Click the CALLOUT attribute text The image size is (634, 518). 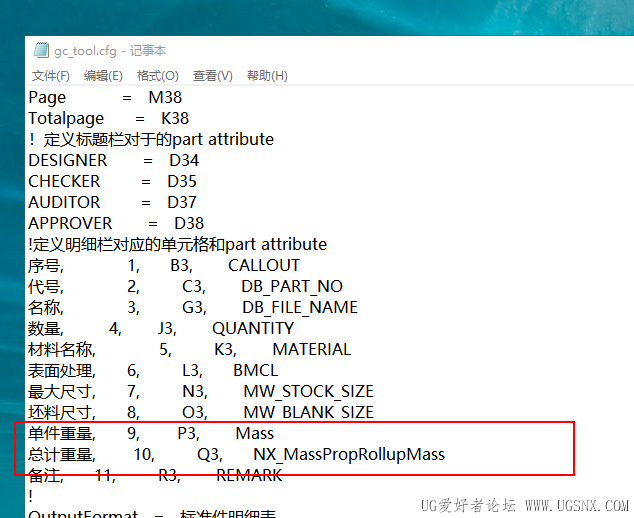click(x=264, y=266)
